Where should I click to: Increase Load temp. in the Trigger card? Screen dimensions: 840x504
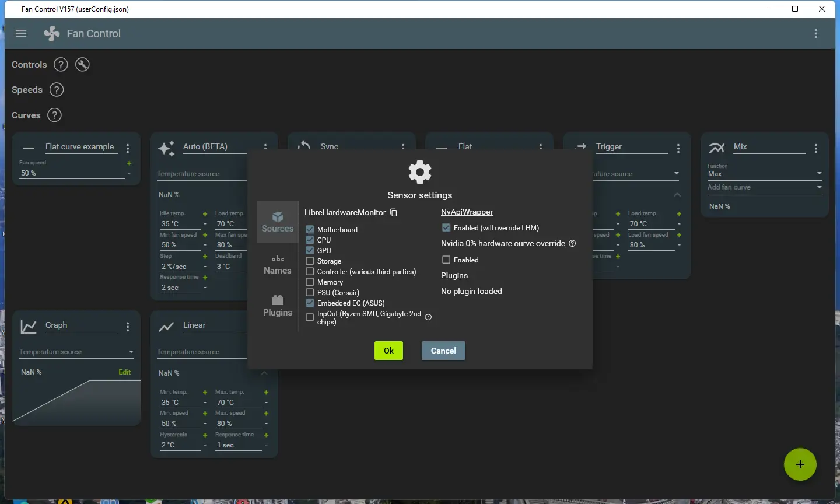pos(679,214)
